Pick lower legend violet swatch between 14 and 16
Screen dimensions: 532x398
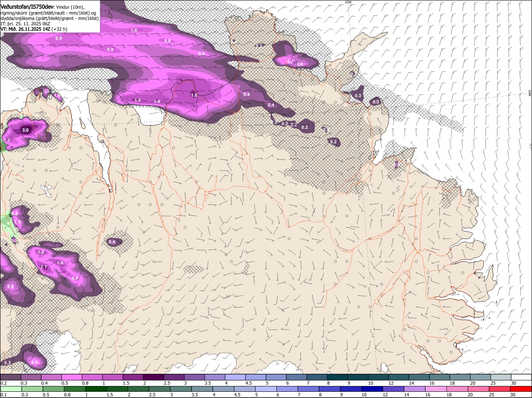click(x=414, y=389)
